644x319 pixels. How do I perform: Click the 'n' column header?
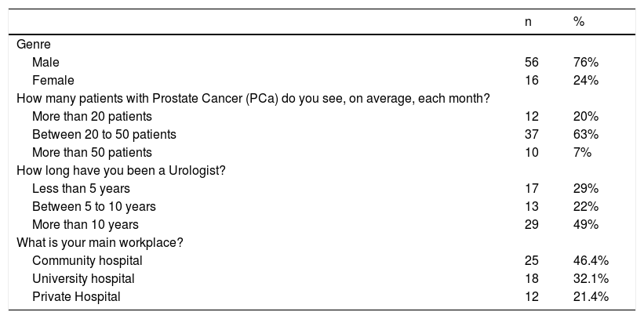(528, 23)
